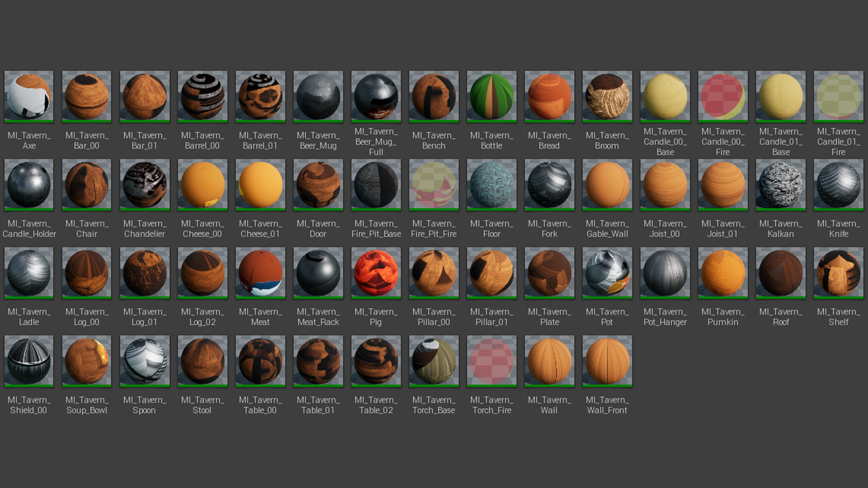
Task: Select MI_Tavern_Pot_Hanger asset
Action: click(665, 272)
